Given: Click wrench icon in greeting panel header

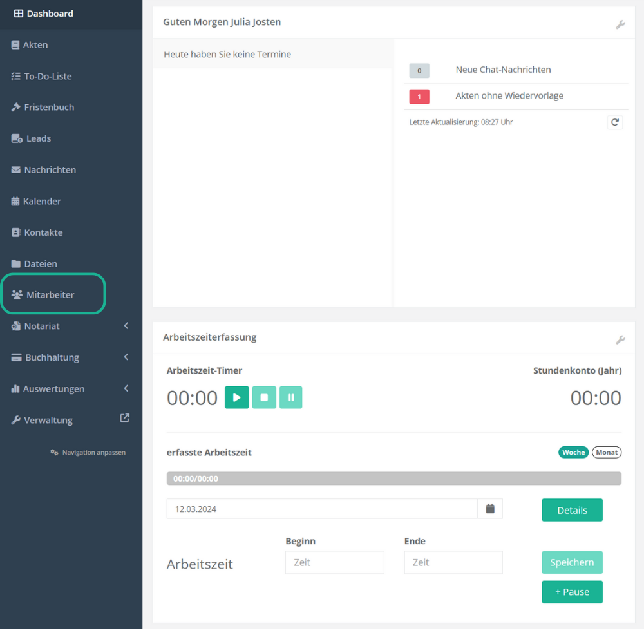Looking at the screenshot, I should [620, 24].
